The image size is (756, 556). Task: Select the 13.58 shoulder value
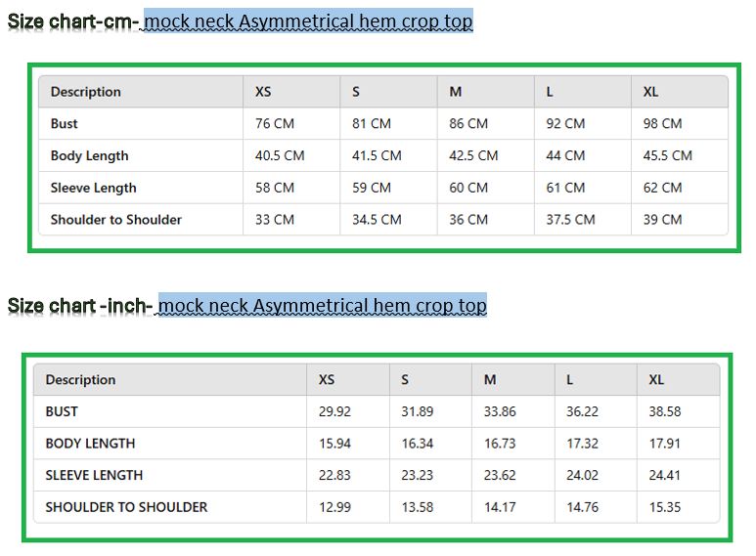point(418,507)
